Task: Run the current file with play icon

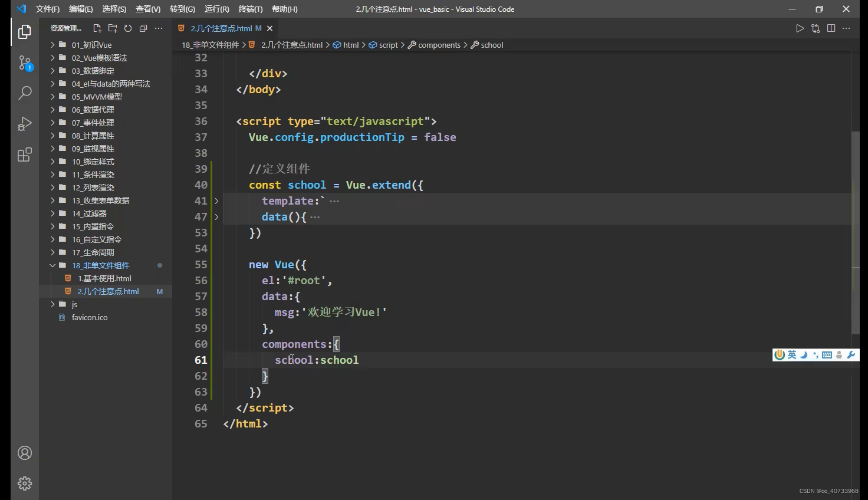Action: point(800,28)
